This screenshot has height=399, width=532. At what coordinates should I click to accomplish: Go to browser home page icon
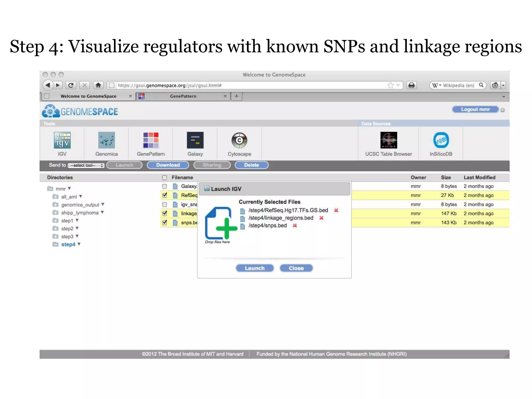coord(98,85)
